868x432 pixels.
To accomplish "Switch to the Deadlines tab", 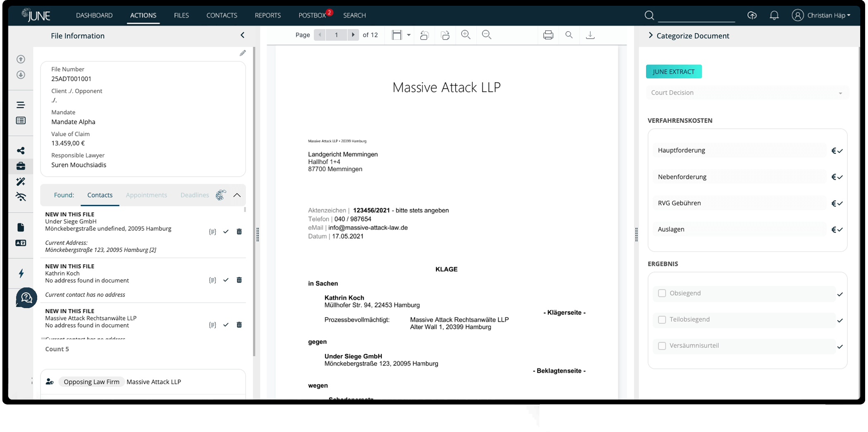I will [194, 195].
